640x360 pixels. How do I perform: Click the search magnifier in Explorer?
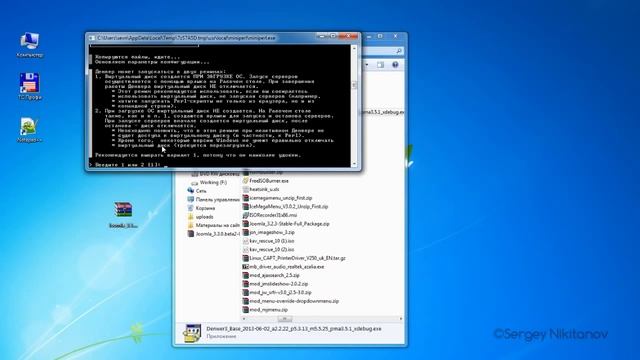click(399, 51)
